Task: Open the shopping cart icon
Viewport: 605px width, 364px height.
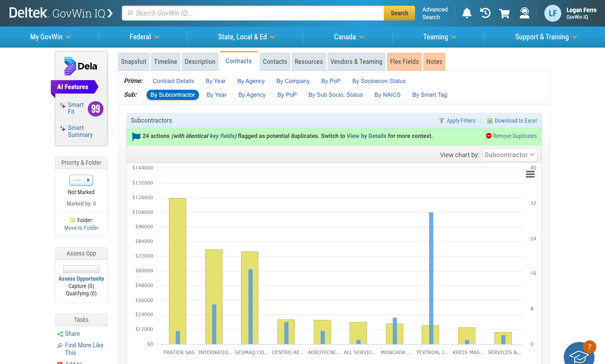Action: click(504, 13)
